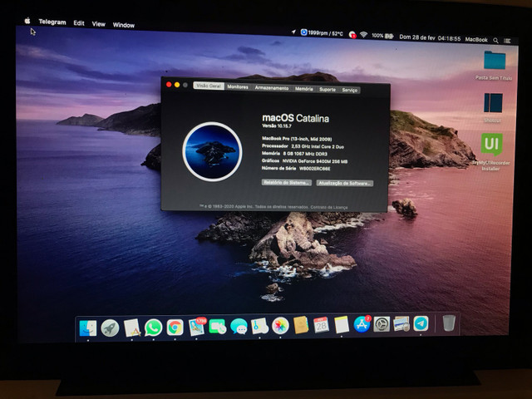Open the Contrato de Licença link
Screen dimensions: 532x399
click(x=329, y=207)
